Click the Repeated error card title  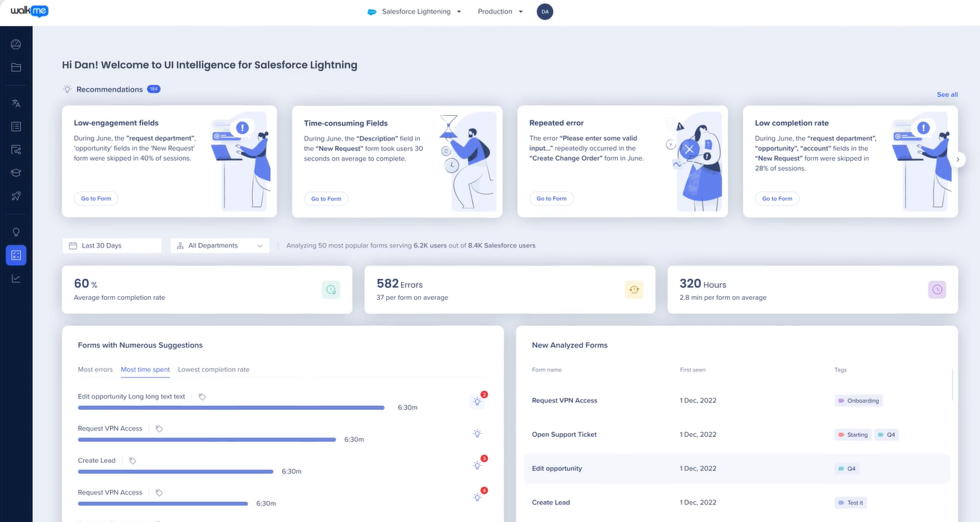556,123
